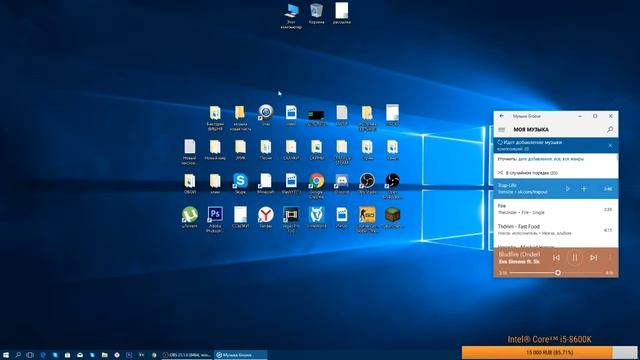The image size is (640, 360).
Task: Add Trap Life track to playlist
Action: (x=584, y=189)
